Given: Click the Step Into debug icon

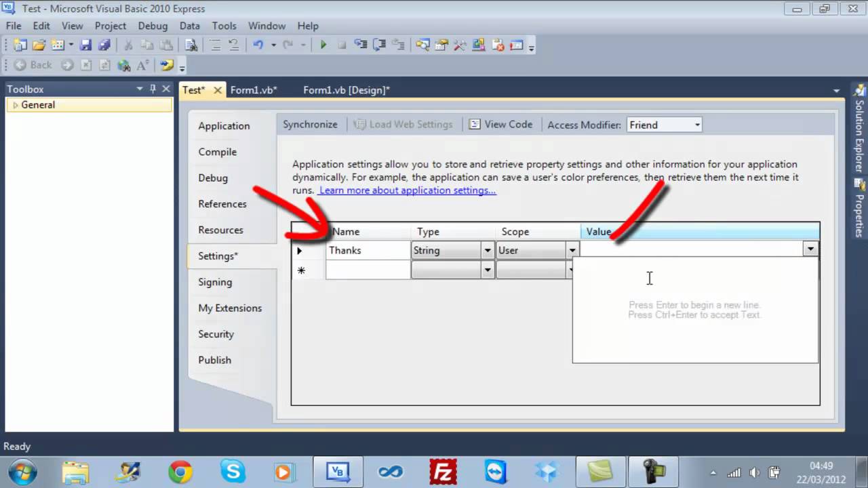Looking at the screenshot, I should pyautogui.click(x=361, y=45).
